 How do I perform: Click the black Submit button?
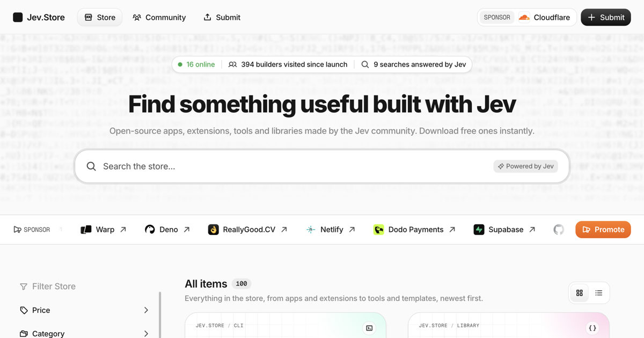[606, 17]
